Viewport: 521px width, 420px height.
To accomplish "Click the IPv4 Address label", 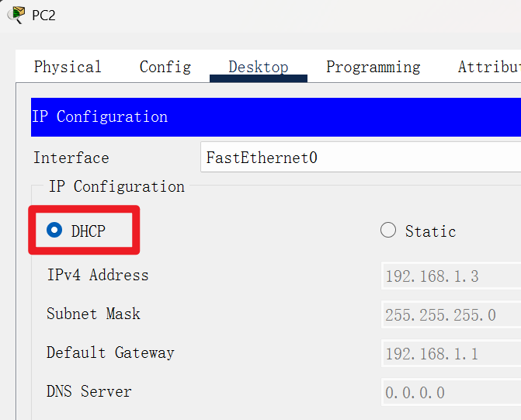I will pos(98,275).
